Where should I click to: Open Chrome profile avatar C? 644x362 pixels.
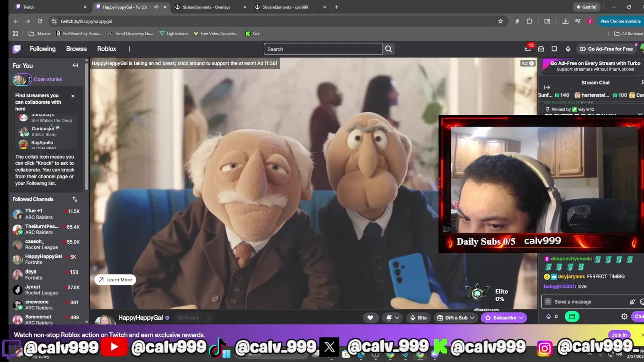point(590,21)
